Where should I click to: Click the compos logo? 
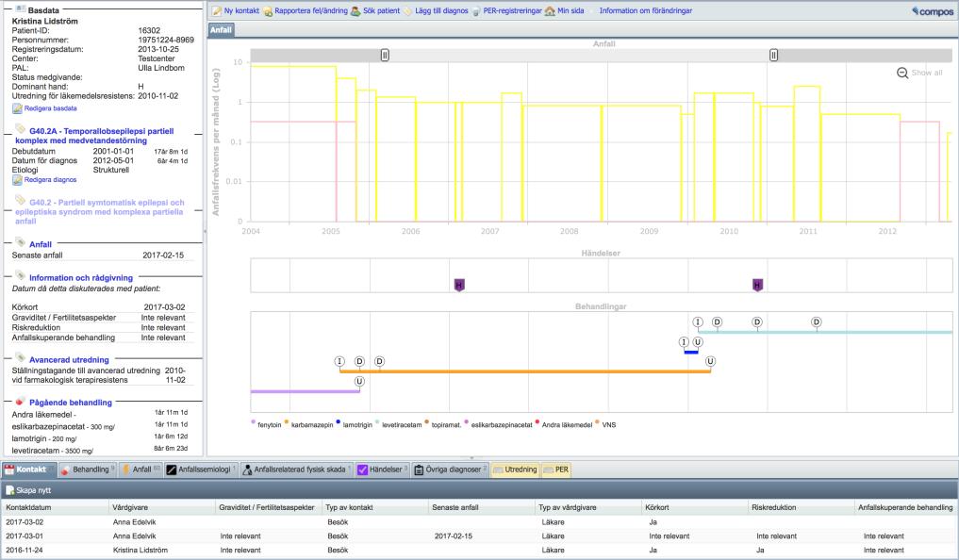[x=932, y=11]
